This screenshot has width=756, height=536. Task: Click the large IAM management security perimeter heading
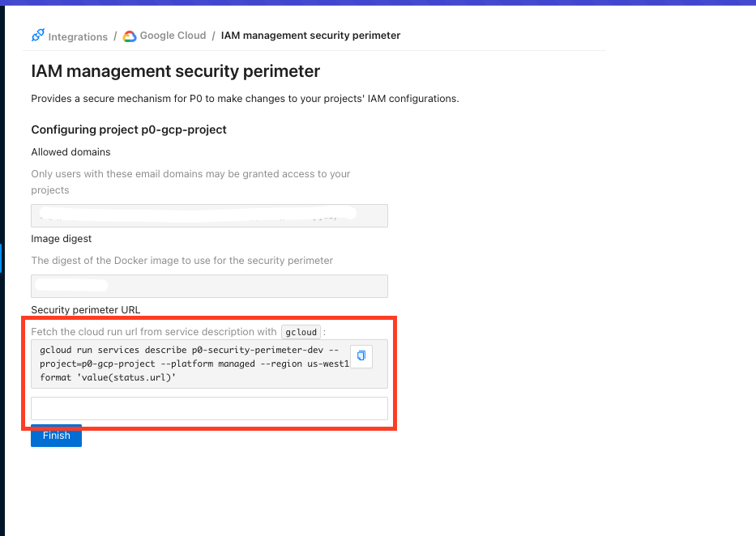coord(175,71)
